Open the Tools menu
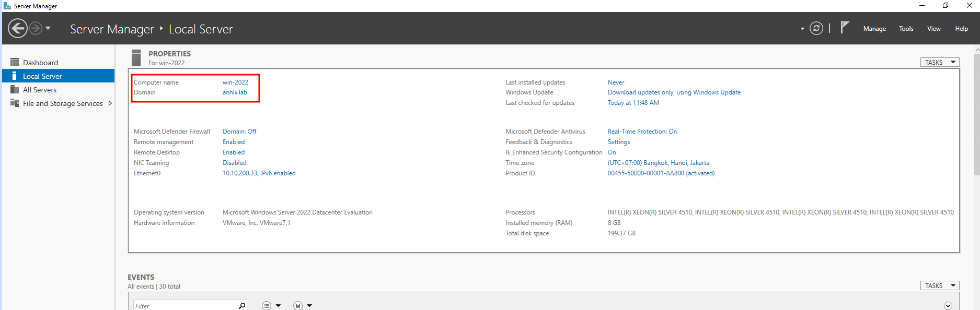Viewport: 980px width, 310px height. (906, 29)
